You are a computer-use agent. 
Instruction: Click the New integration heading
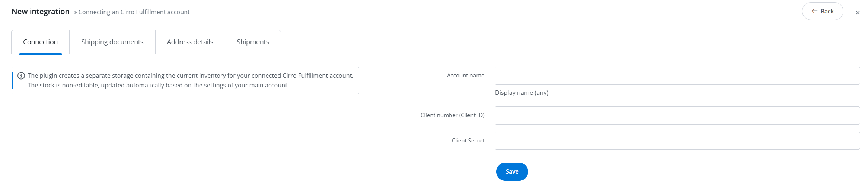pos(41,12)
